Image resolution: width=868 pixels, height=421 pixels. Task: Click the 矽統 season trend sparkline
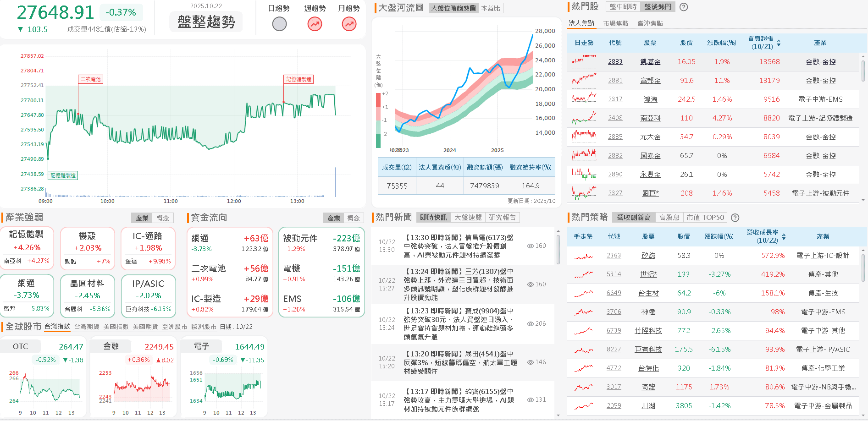point(583,256)
